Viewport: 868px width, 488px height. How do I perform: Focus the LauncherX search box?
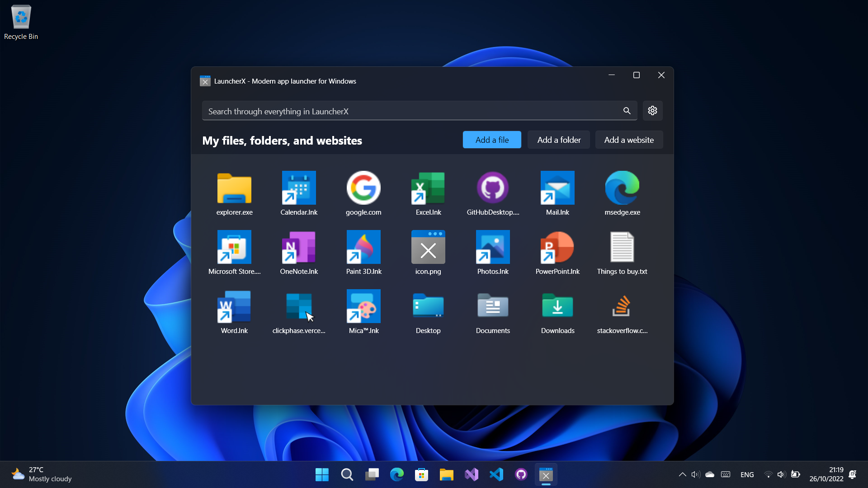tap(420, 111)
